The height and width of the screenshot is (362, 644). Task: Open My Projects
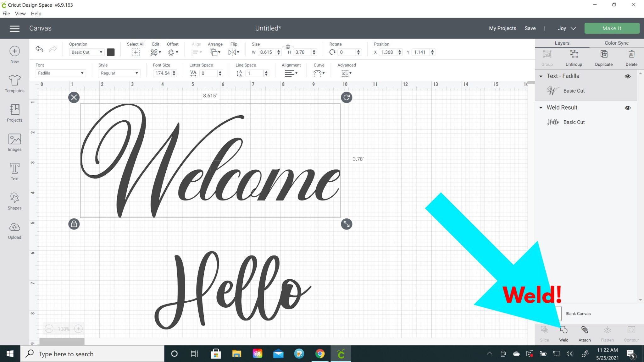pyautogui.click(x=502, y=28)
